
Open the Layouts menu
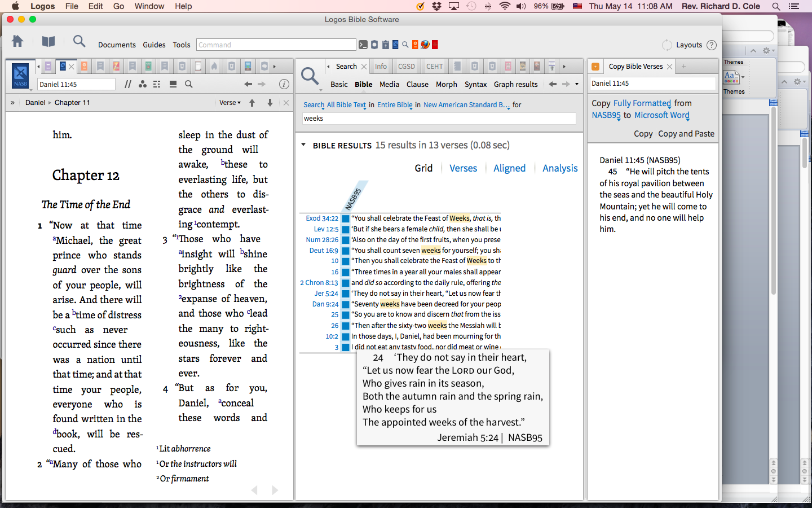pyautogui.click(x=689, y=45)
